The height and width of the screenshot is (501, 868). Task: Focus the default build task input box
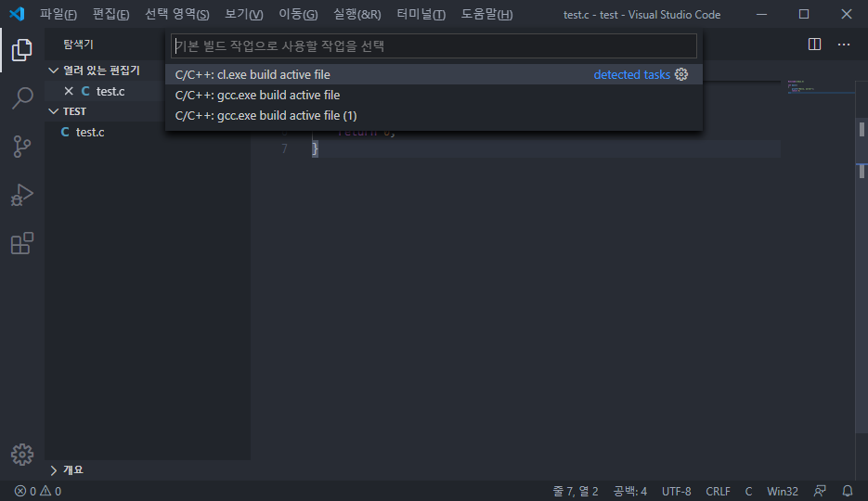point(434,45)
